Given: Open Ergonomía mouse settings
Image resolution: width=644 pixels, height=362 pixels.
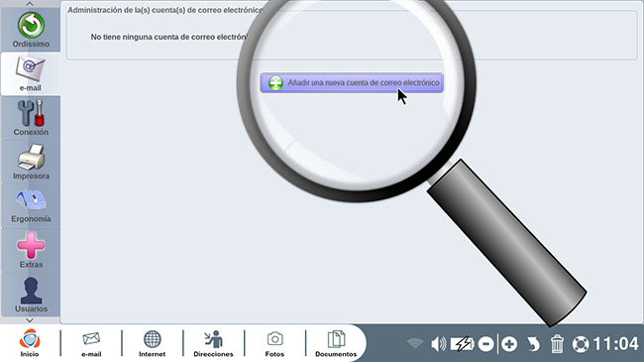Looking at the screenshot, I should [31, 205].
